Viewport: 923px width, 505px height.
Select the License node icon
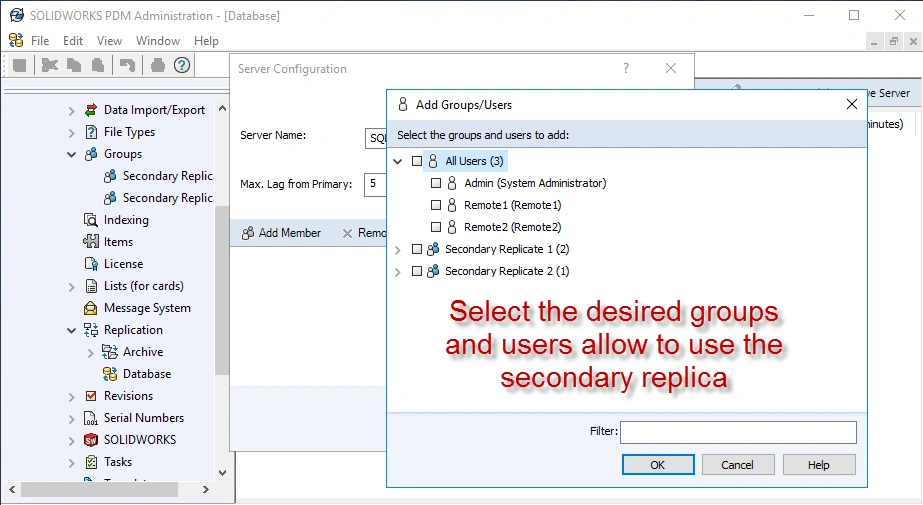coord(91,264)
